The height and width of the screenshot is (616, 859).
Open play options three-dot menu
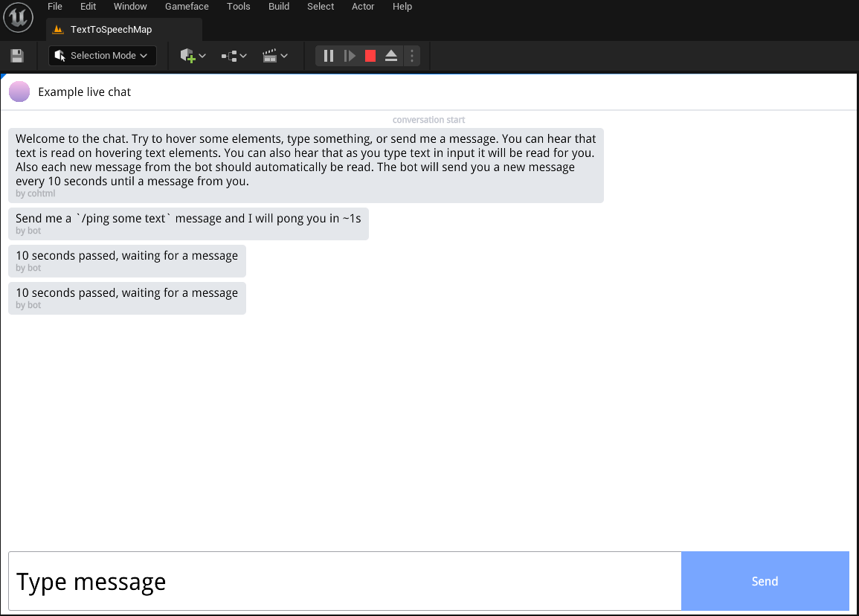[x=412, y=56]
